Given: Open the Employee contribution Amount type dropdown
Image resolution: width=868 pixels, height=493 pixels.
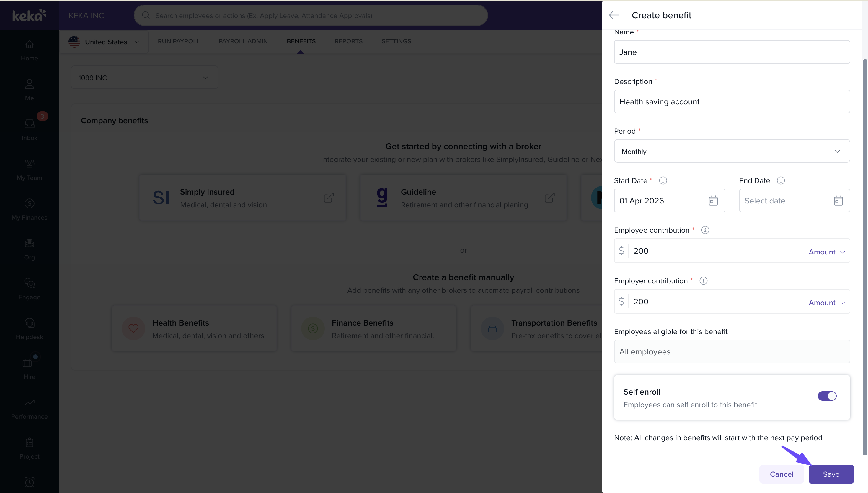Looking at the screenshot, I should [x=826, y=252].
